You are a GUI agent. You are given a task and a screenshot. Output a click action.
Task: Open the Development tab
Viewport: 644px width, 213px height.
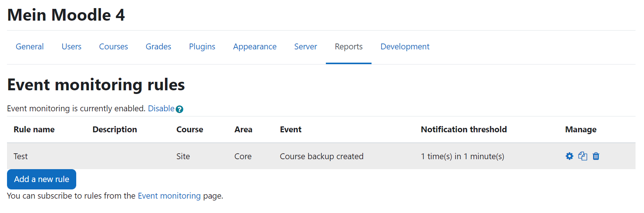click(x=405, y=47)
